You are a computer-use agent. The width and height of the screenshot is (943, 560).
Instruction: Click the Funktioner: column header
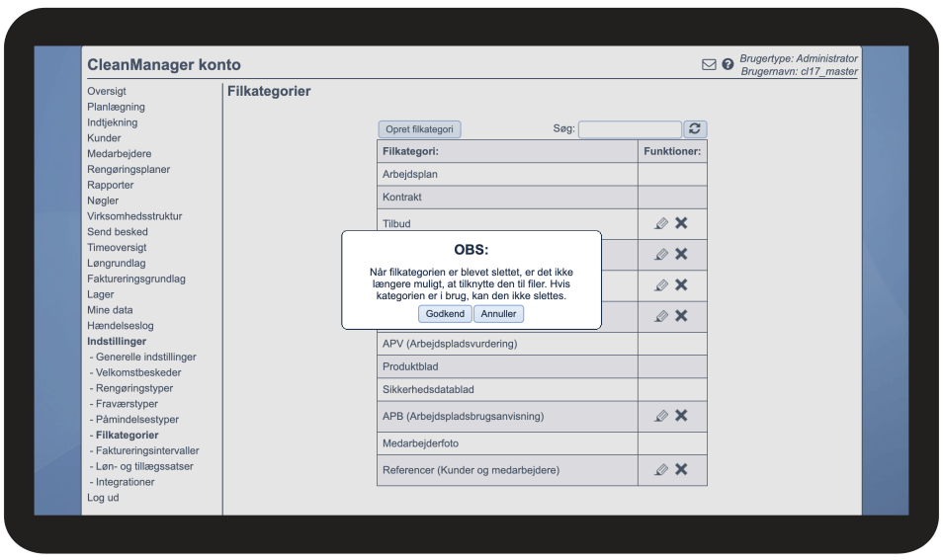[x=672, y=151]
